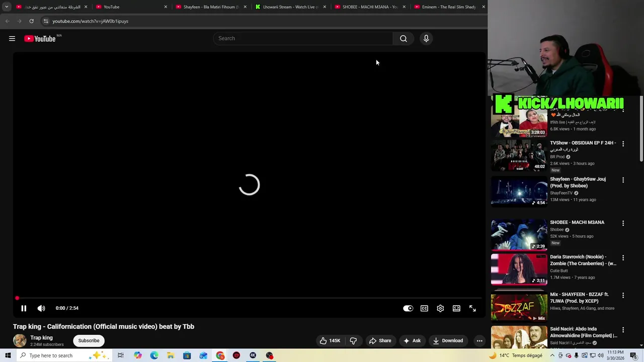The width and height of the screenshot is (644, 362).
Task: Open the Windows notification center
Action: pos(633,355)
